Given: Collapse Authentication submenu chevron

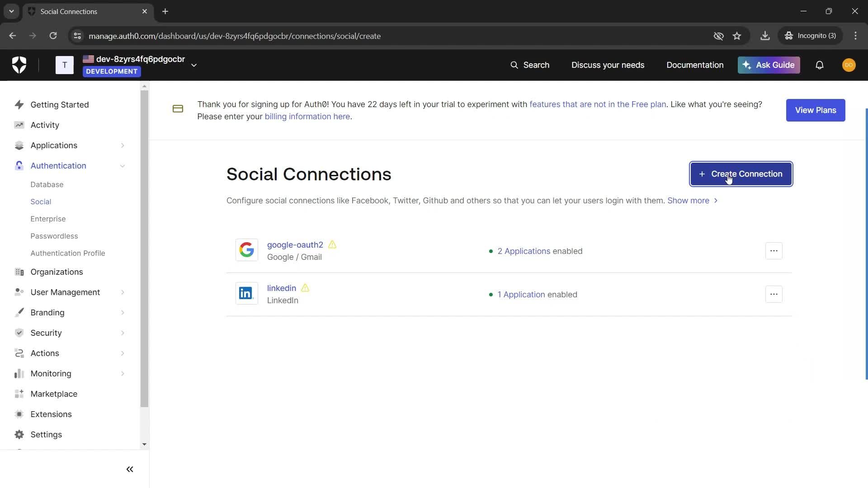Looking at the screenshot, I should coord(123,166).
